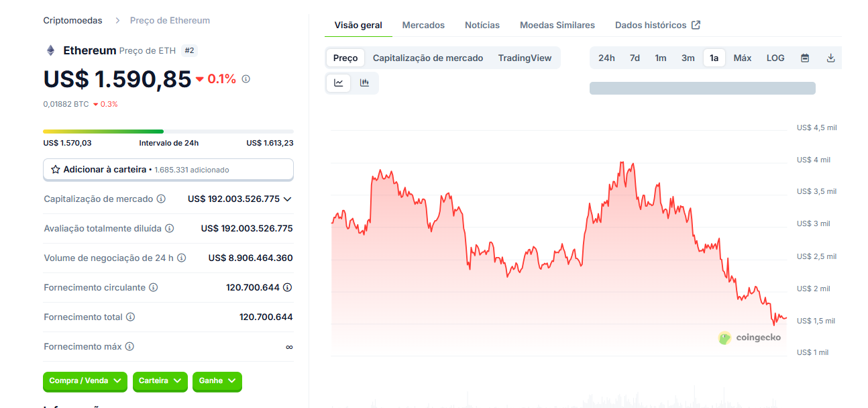Open info icon next to Fornecimento total
This screenshot has width=868, height=408.
coord(131,317)
